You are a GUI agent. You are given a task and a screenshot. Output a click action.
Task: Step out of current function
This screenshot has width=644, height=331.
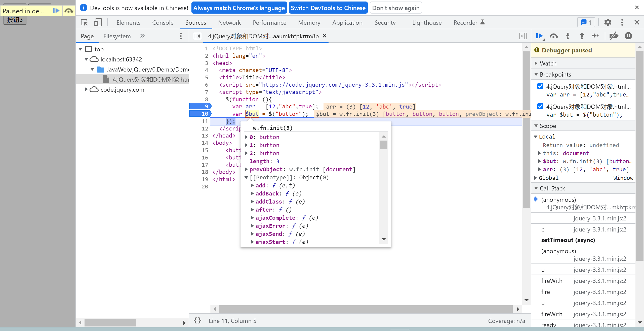tap(582, 36)
